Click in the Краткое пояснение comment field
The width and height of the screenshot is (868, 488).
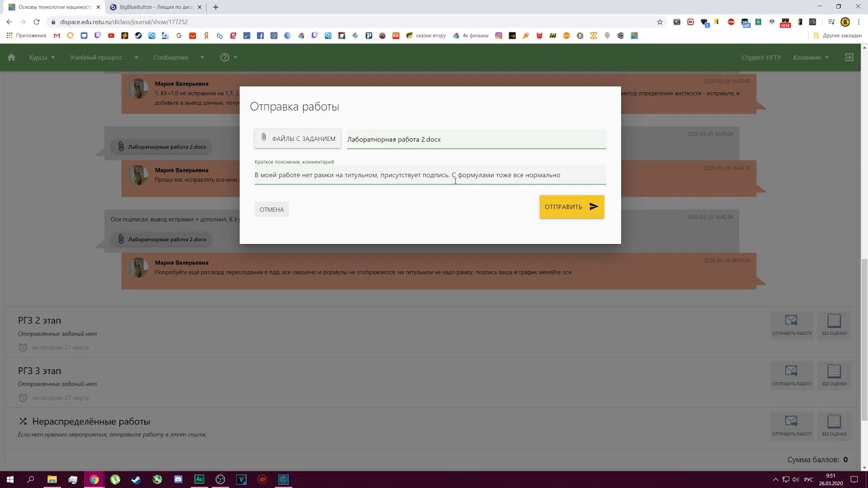tap(430, 175)
